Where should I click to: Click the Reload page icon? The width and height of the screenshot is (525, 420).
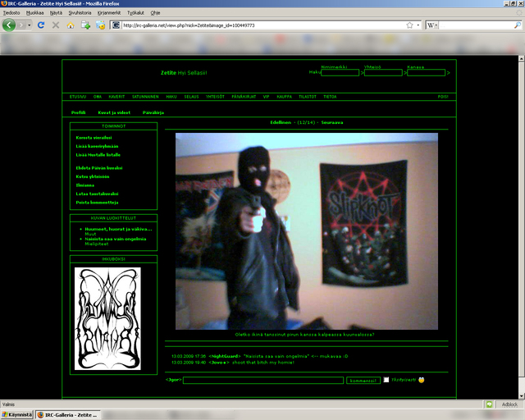coord(41,25)
